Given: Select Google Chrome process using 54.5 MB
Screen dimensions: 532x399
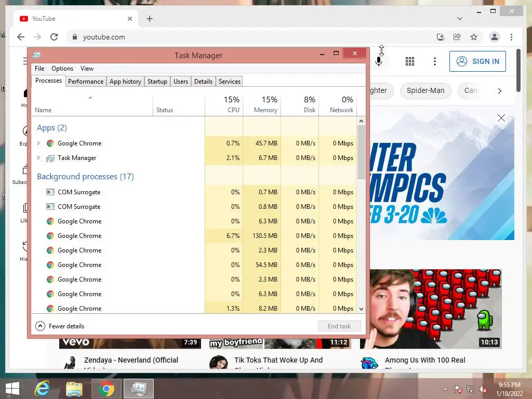Looking at the screenshot, I should 194,265.
